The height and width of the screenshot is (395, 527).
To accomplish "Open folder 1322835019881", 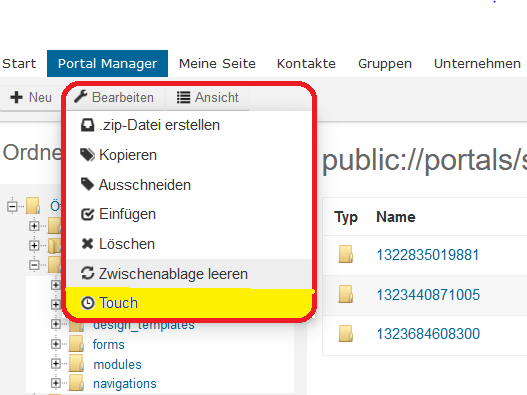I will coord(428,255).
